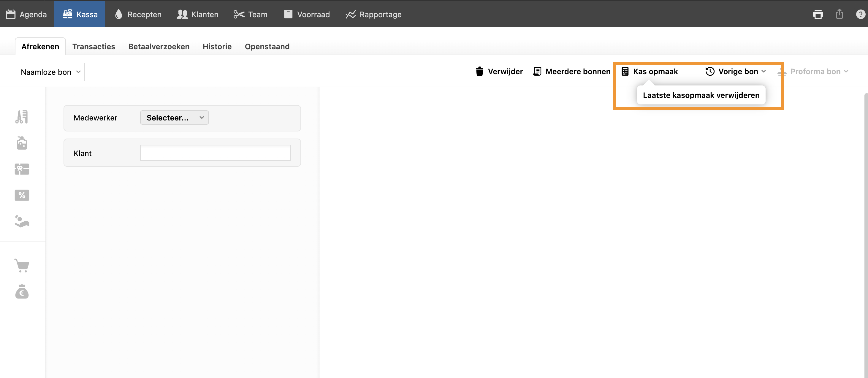Click the euro money bag icon
The height and width of the screenshot is (378, 868).
coord(22,292)
